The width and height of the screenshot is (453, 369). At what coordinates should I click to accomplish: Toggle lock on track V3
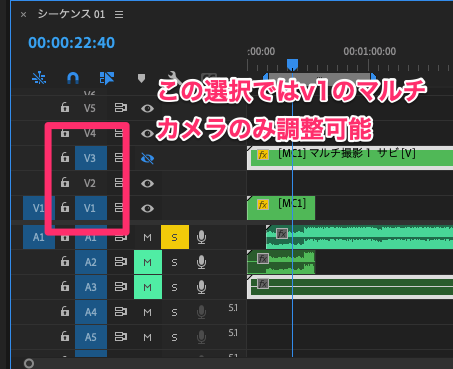pos(65,157)
